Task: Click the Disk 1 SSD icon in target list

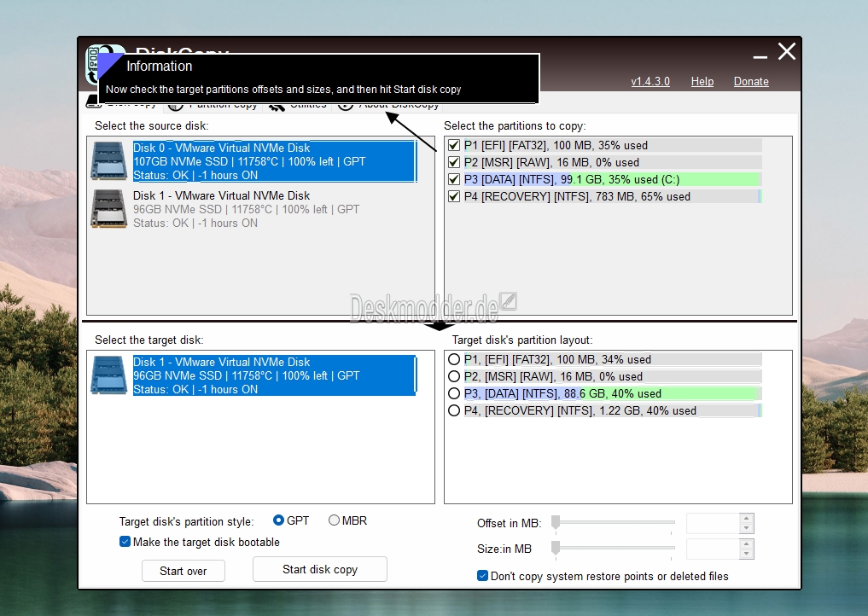Action: pyautogui.click(x=109, y=375)
